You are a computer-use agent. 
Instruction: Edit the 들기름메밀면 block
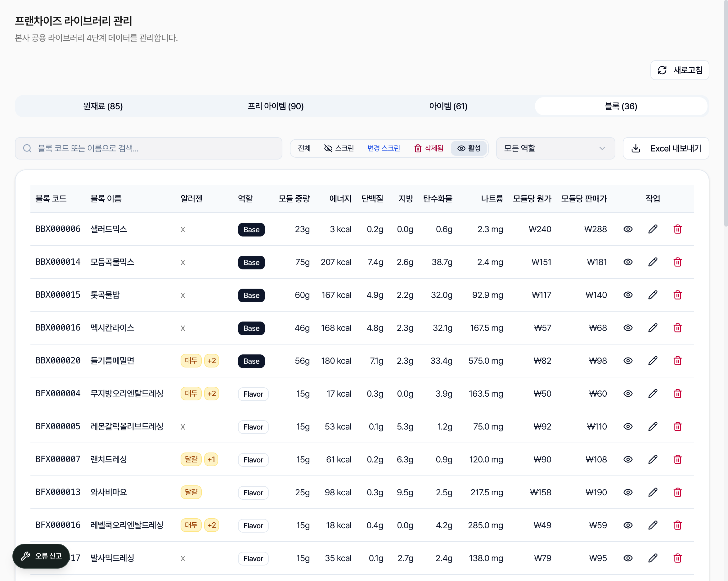tap(653, 361)
